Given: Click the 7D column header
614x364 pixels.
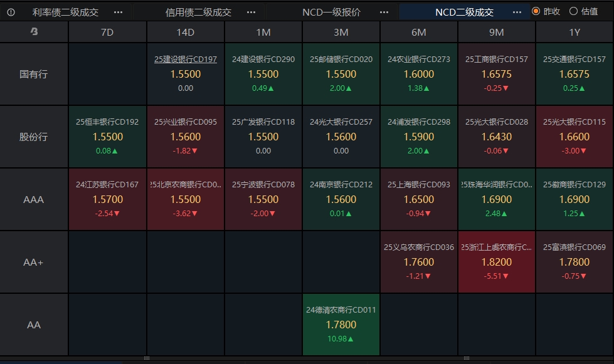Looking at the screenshot, I should (107, 32).
